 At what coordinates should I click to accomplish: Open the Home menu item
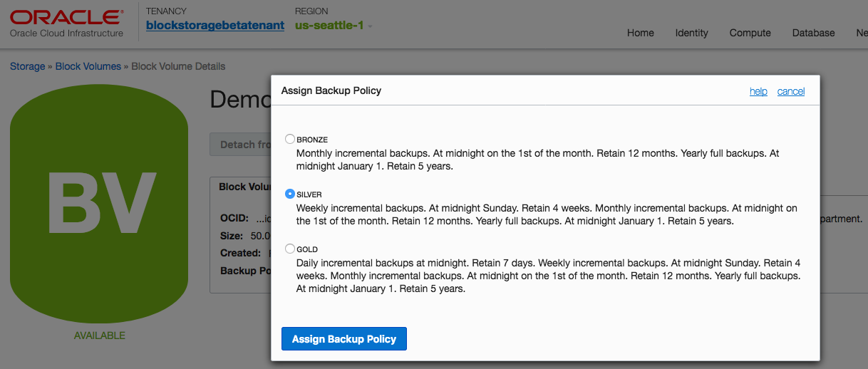pos(640,33)
